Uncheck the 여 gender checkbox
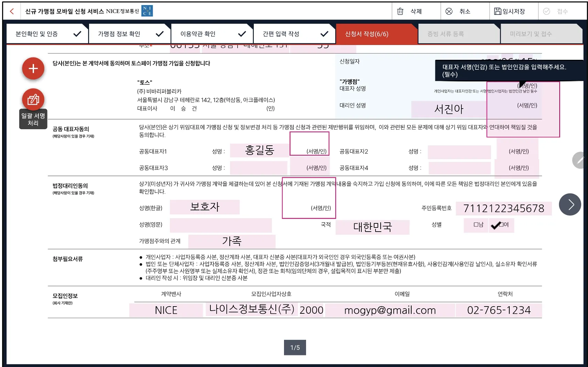Image resolution: width=588 pixels, height=367 pixels. point(502,225)
